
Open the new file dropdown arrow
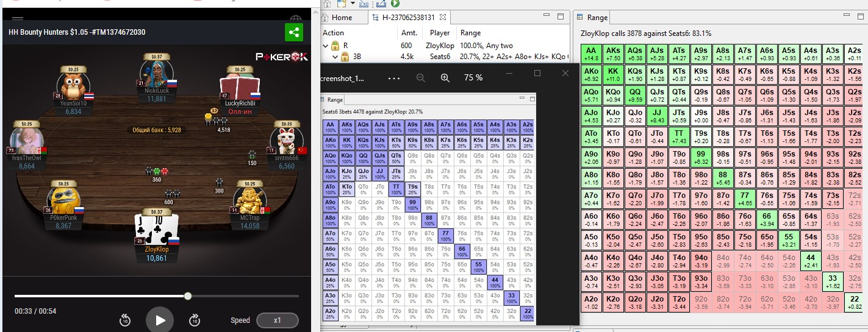tap(353, 4)
